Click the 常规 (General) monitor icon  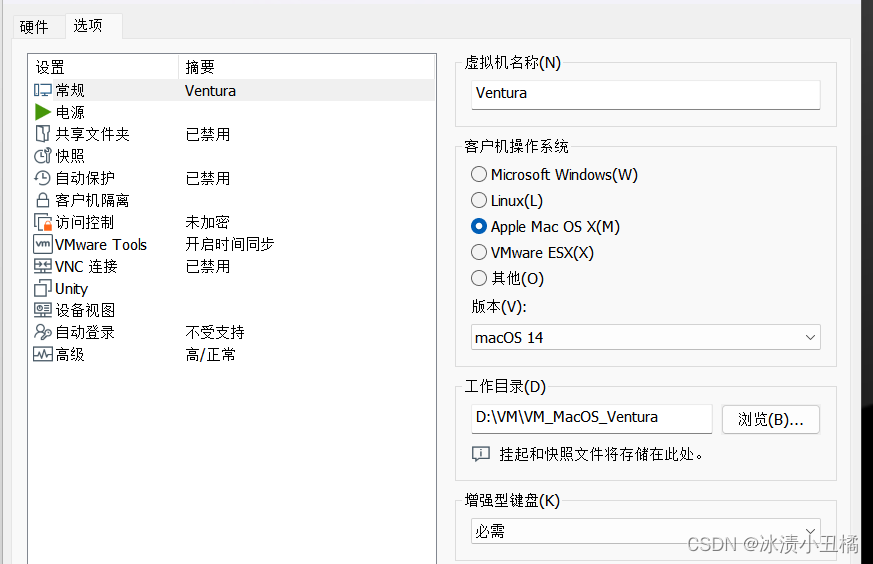(43, 90)
